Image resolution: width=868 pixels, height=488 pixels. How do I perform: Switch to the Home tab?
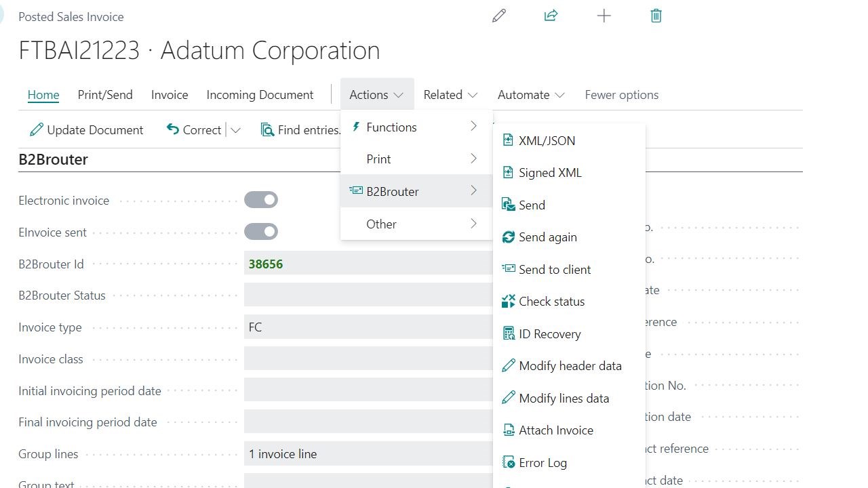tap(43, 95)
